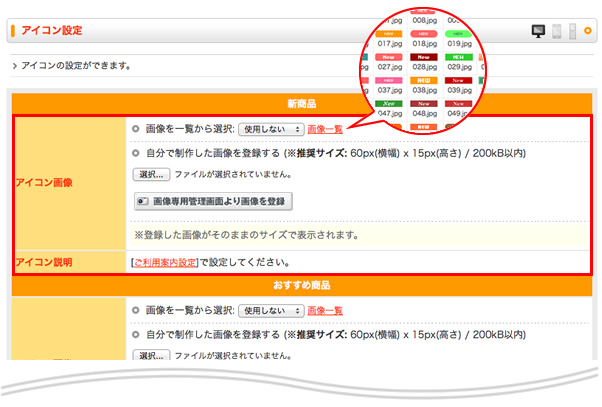Screen dimensions: 602x407
Task: Click the orange circle icon in header
Action: click(x=588, y=31)
